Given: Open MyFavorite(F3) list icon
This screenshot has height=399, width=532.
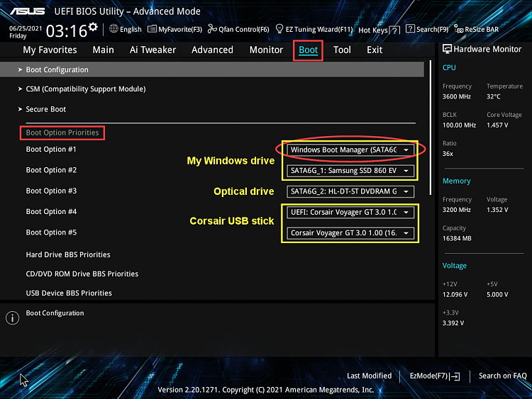Looking at the screenshot, I should [152, 29].
